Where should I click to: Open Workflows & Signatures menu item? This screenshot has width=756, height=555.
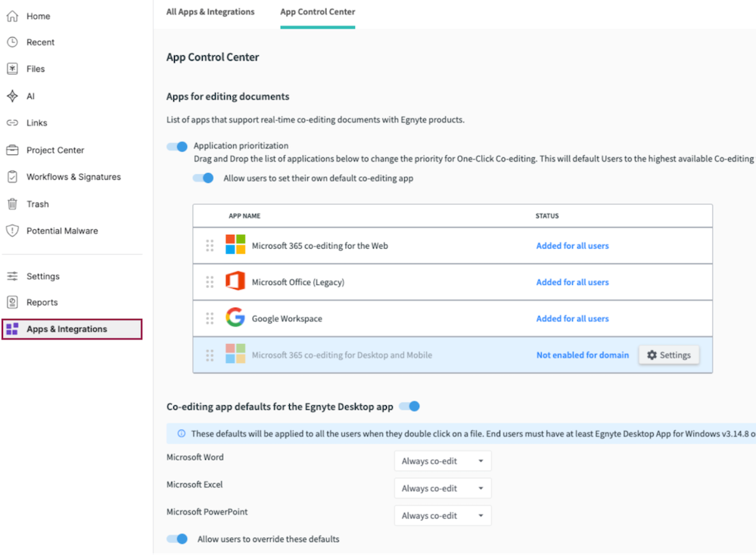coord(73,177)
